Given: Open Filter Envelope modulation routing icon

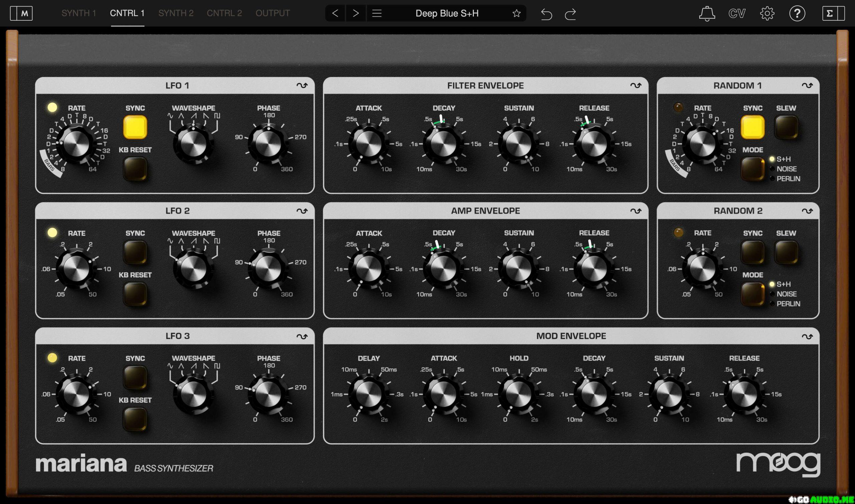Looking at the screenshot, I should pyautogui.click(x=636, y=86).
